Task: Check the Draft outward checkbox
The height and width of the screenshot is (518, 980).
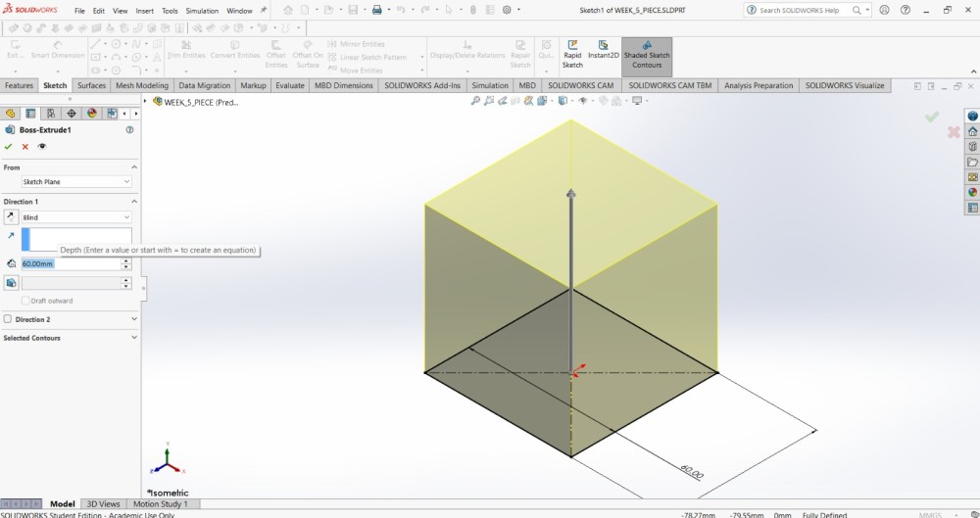Action: [25, 301]
